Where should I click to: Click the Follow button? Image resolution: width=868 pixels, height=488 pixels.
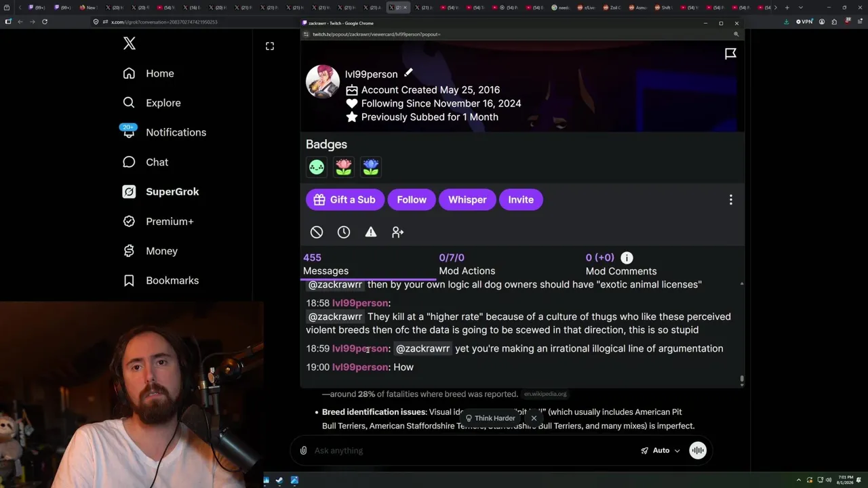tap(412, 200)
